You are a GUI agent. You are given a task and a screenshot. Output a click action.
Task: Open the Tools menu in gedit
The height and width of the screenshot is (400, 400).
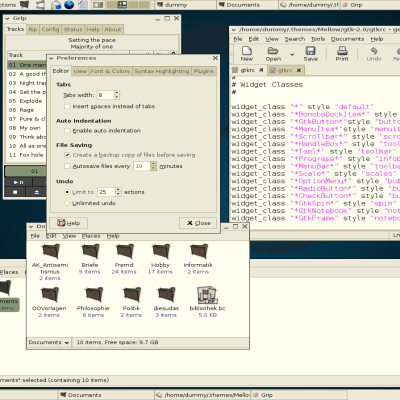click(x=318, y=39)
